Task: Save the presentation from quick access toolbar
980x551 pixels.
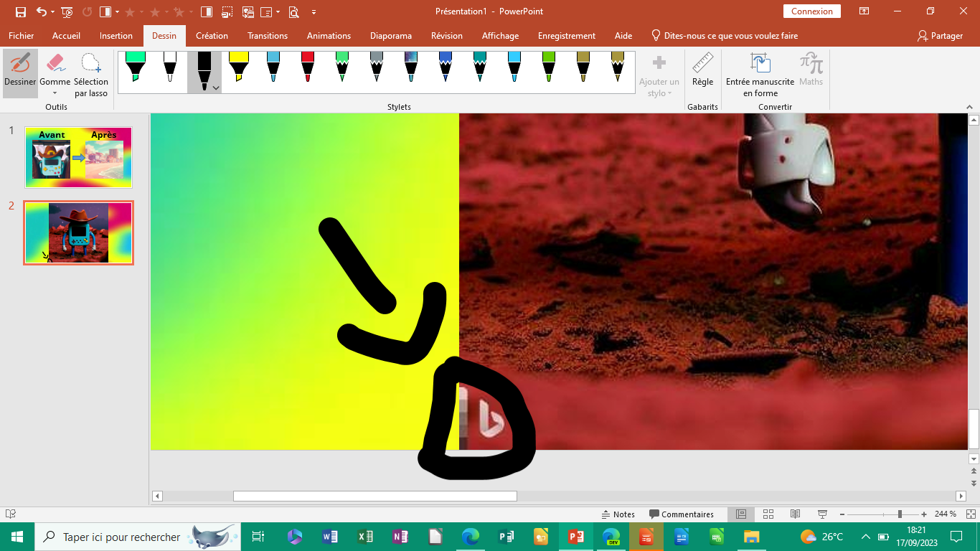Action: click(x=20, y=11)
